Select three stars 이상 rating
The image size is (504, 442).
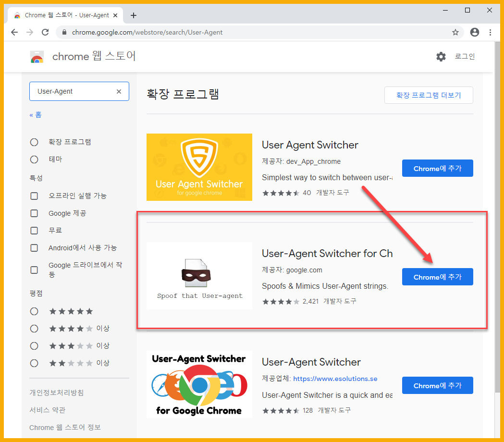[34, 346]
